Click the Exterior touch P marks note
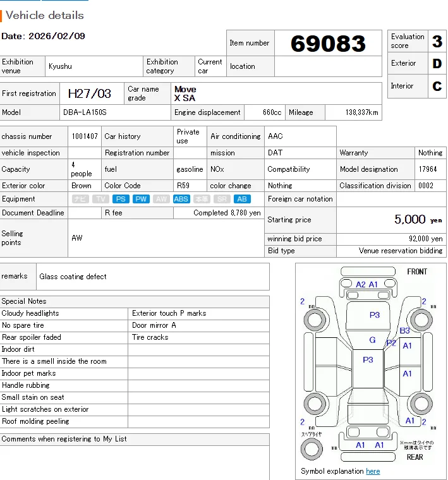The width and height of the screenshot is (448, 480). point(169,313)
